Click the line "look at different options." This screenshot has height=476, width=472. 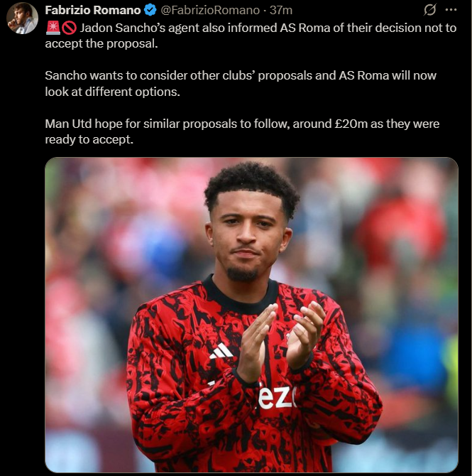tap(113, 92)
